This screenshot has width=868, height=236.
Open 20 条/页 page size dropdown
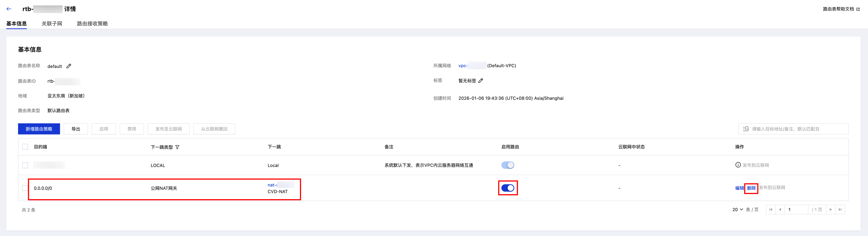738,210
